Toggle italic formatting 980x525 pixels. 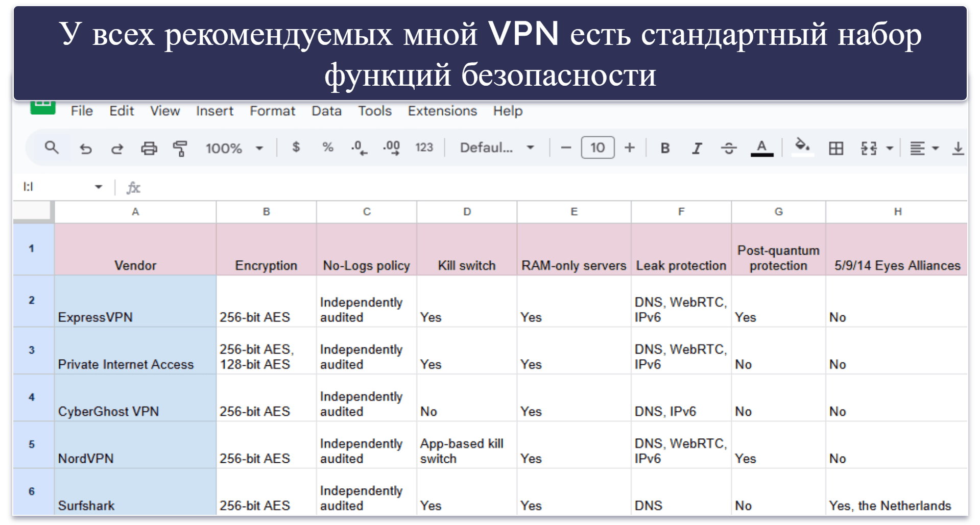[697, 148]
